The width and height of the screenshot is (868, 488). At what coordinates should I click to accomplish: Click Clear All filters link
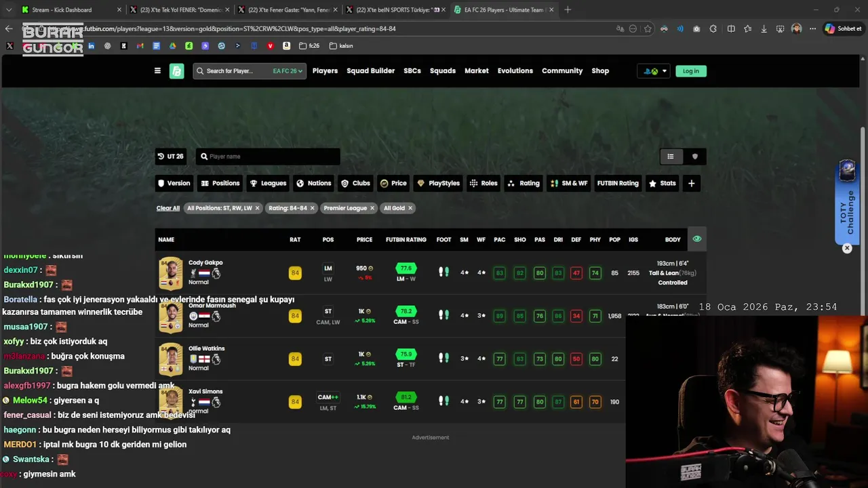(168, 208)
